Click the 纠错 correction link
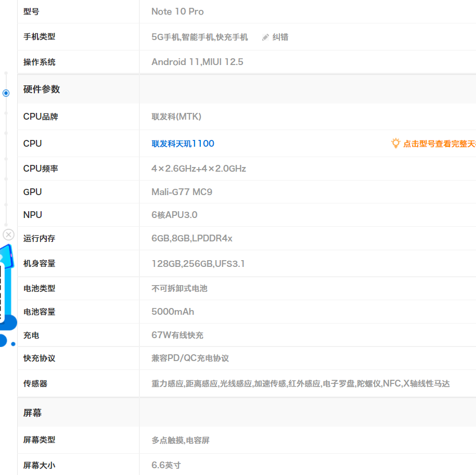The image size is (476, 475). [x=280, y=37]
